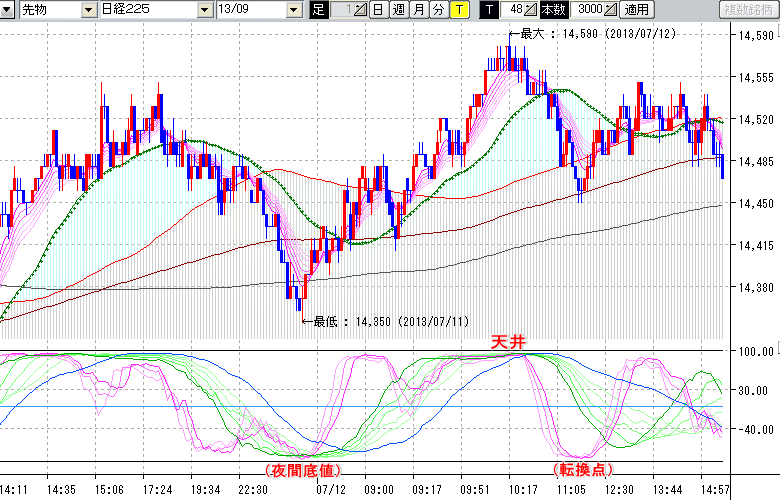780x500 pixels.
Task: Switch chart to monthly 月 bars
Action: tap(418, 10)
